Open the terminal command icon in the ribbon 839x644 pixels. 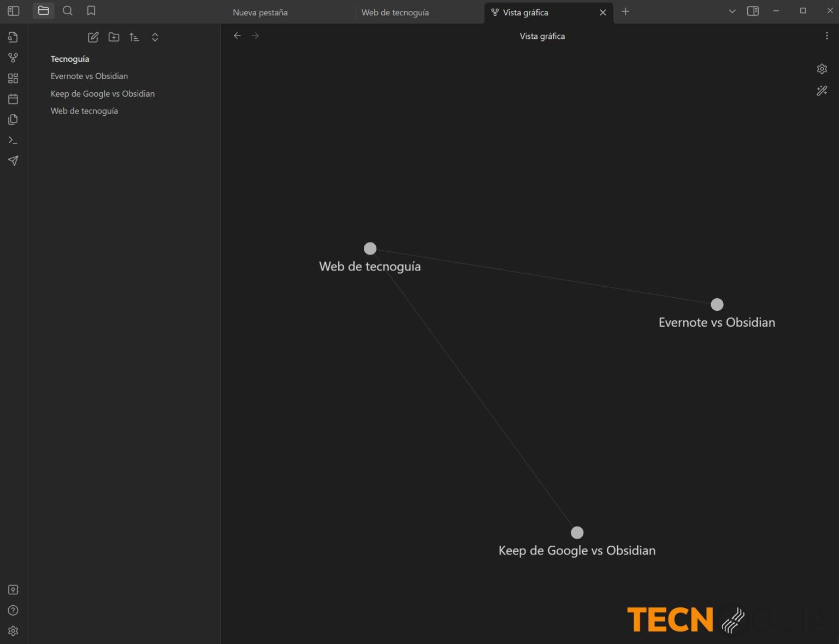coord(13,140)
